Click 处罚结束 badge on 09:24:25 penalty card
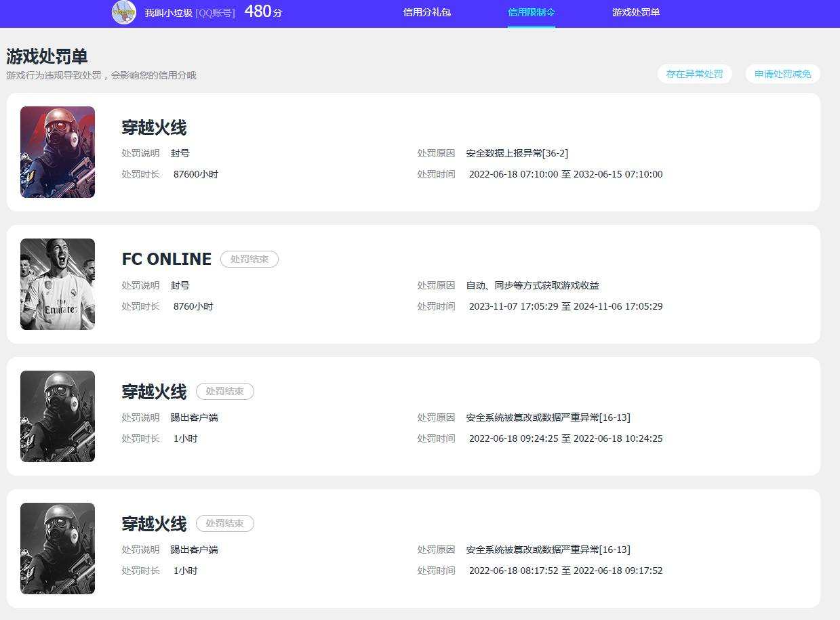Screen dimensions: 840x620 point(225,391)
